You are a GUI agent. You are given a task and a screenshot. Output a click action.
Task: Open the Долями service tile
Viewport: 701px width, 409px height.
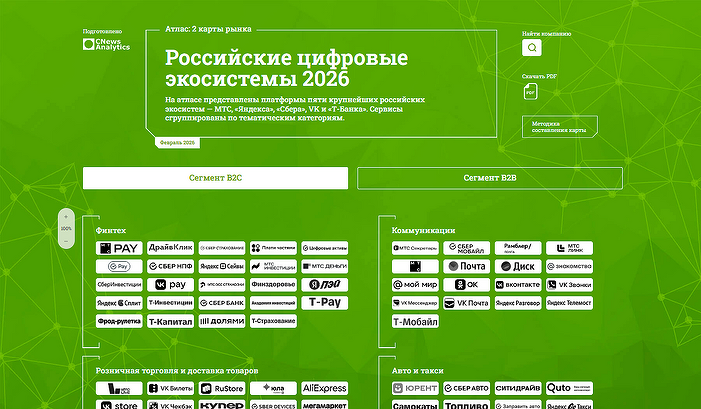[222, 321]
